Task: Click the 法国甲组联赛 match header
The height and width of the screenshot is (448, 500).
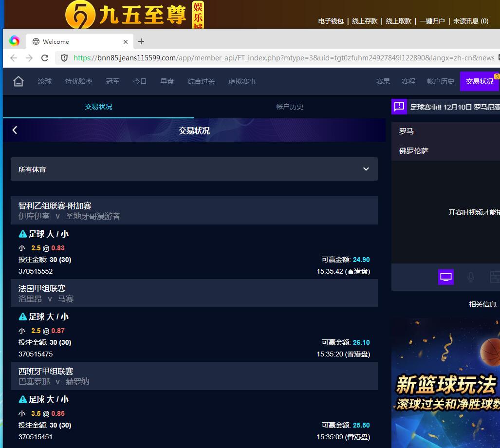Action: [194, 293]
